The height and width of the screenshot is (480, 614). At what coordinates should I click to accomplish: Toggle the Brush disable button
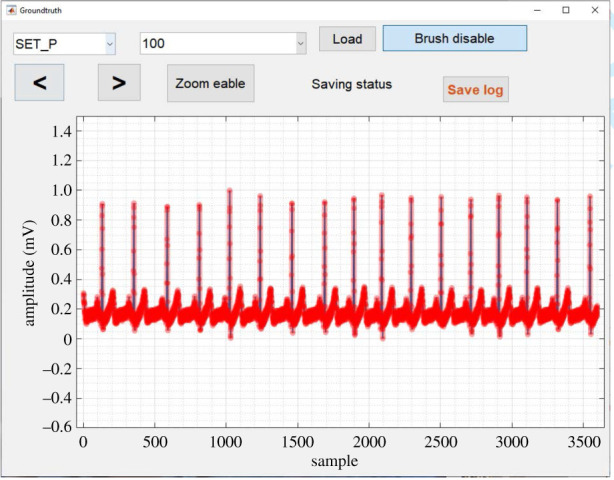click(x=454, y=39)
